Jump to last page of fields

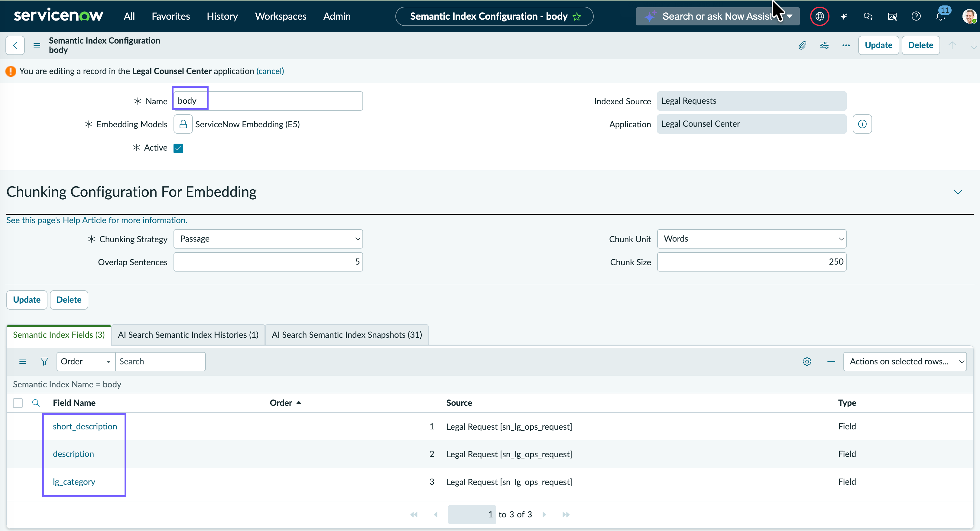point(566,515)
